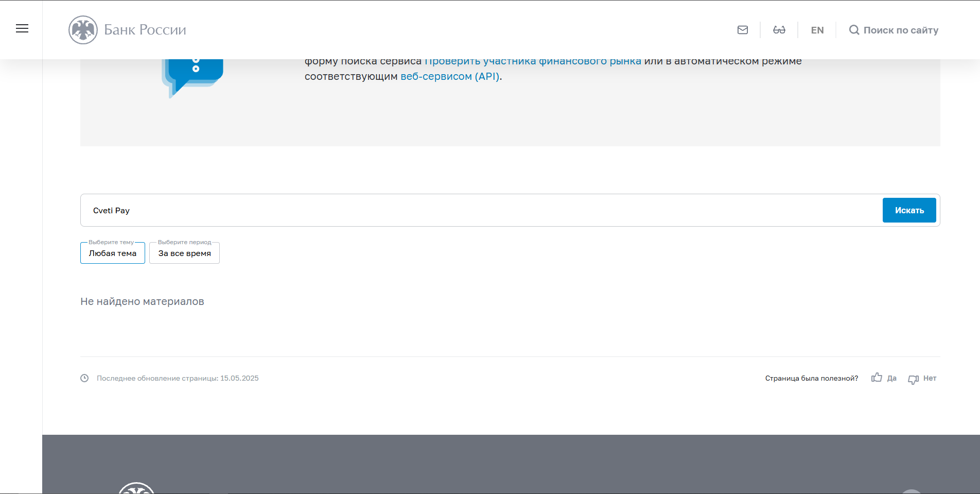The height and width of the screenshot is (494, 980).
Task: Click the Bank of Russia eagle logo
Action: 83,30
